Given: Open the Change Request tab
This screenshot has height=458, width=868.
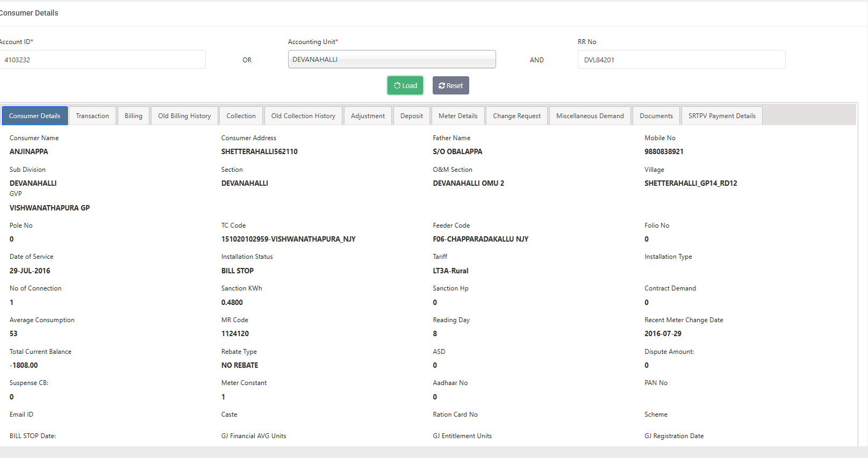Looking at the screenshot, I should tap(517, 116).
